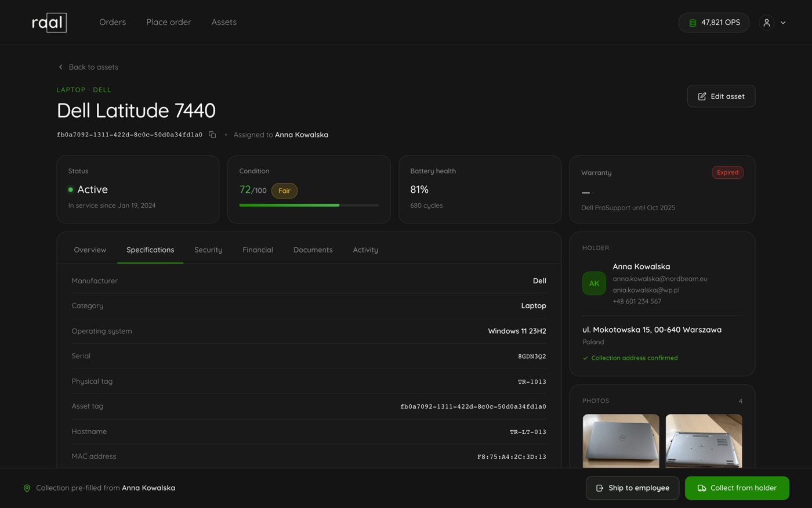
Task: Click Windows 11 23H2 value
Action: (x=517, y=332)
